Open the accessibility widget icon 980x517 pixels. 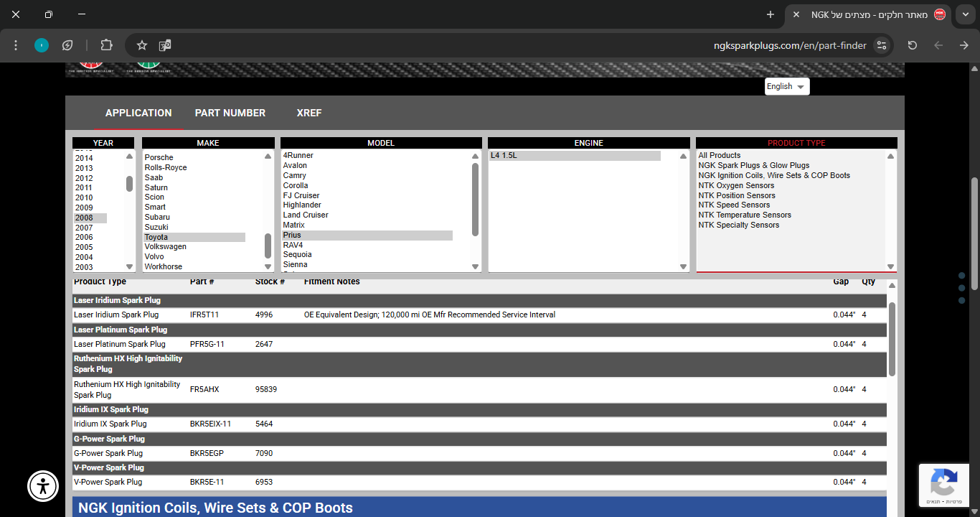pos(43,486)
